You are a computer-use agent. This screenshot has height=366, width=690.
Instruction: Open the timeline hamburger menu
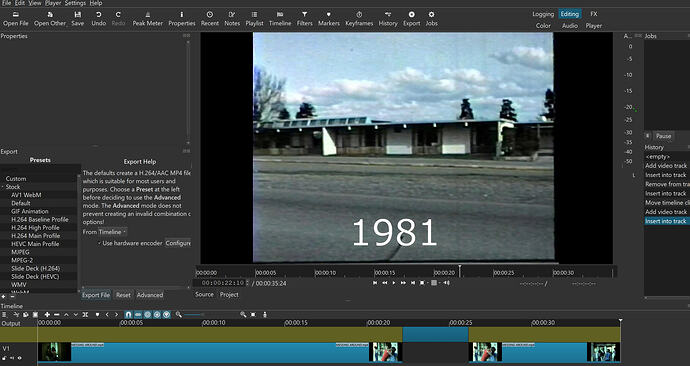pyautogui.click(x=4, y=315)
